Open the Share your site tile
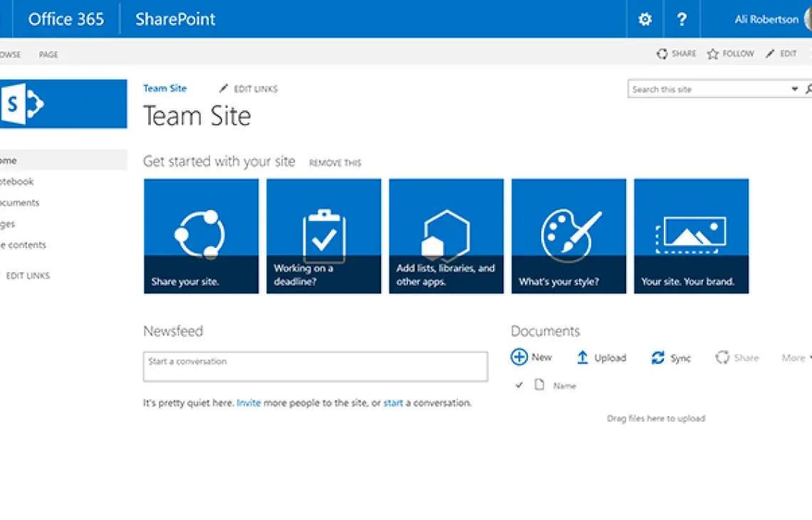 click(x=201, y=236)
